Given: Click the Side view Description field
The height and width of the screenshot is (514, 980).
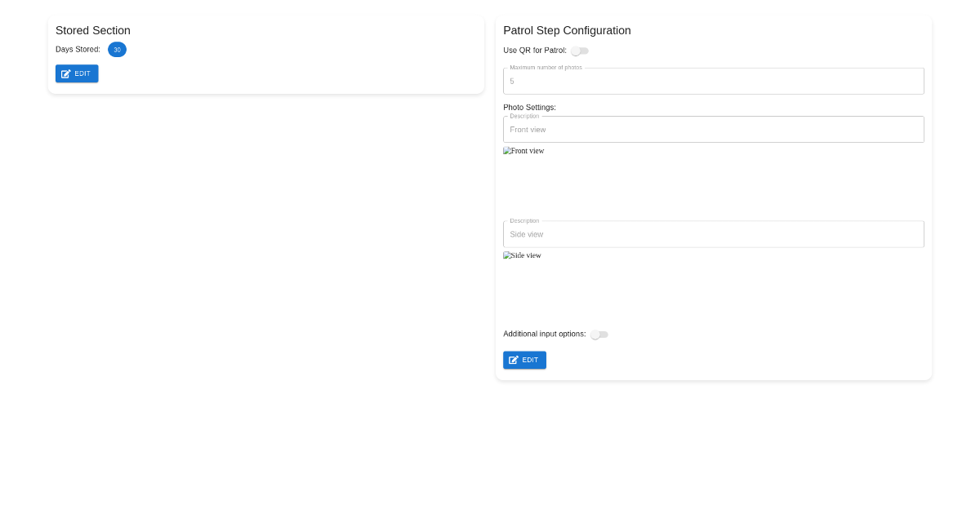Looking at the screenshot, I should click(x=713, y=234).
